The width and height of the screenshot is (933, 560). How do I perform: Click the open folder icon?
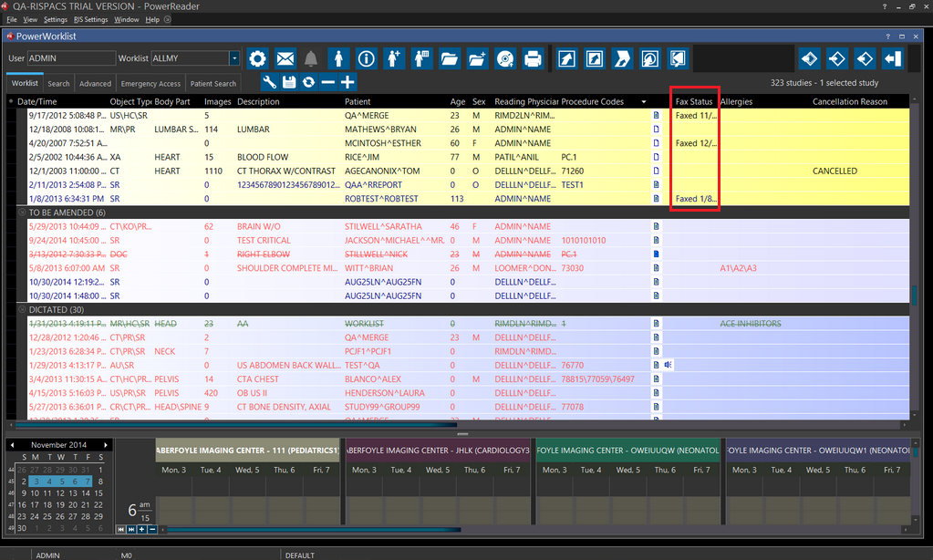449,58
